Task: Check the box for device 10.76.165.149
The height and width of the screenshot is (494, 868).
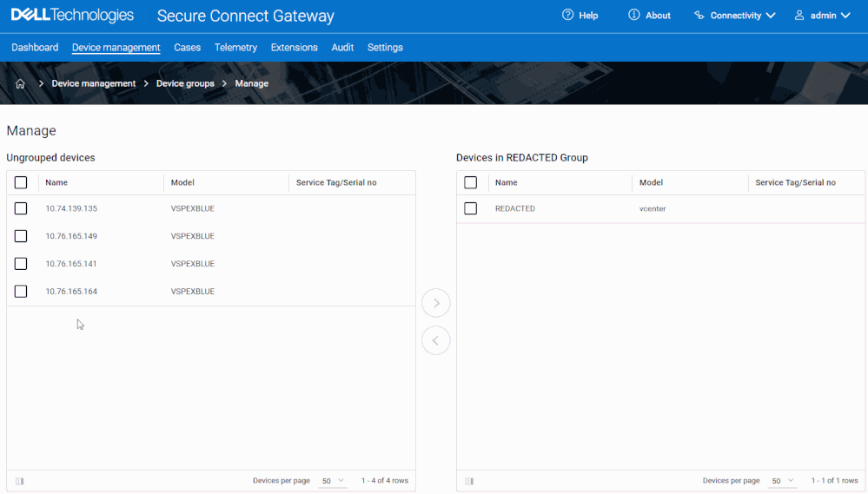Action: 21,236
